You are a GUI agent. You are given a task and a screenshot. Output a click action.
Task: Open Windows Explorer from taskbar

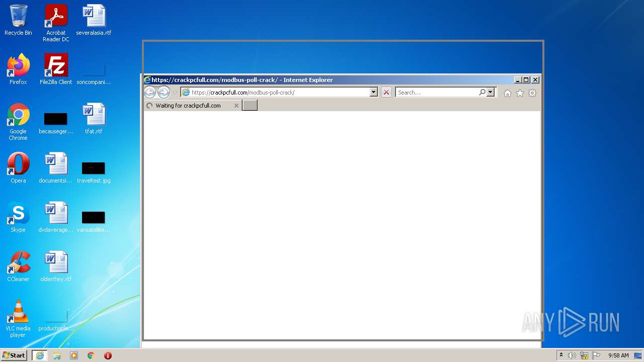57,355
